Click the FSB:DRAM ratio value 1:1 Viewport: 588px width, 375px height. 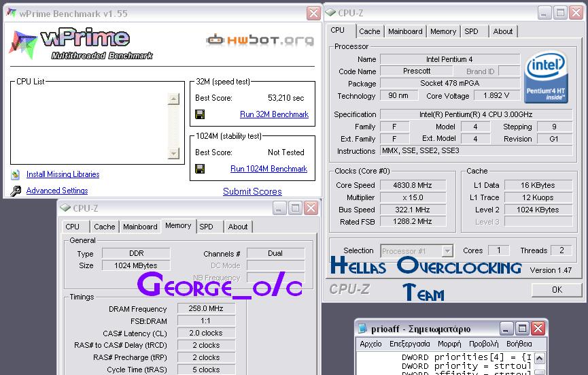tap(206, 321)
